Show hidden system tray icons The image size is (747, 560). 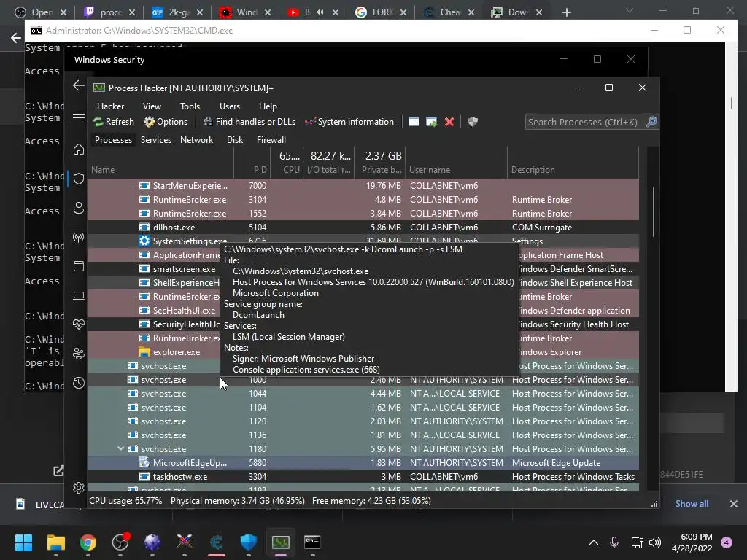(594, 542)
